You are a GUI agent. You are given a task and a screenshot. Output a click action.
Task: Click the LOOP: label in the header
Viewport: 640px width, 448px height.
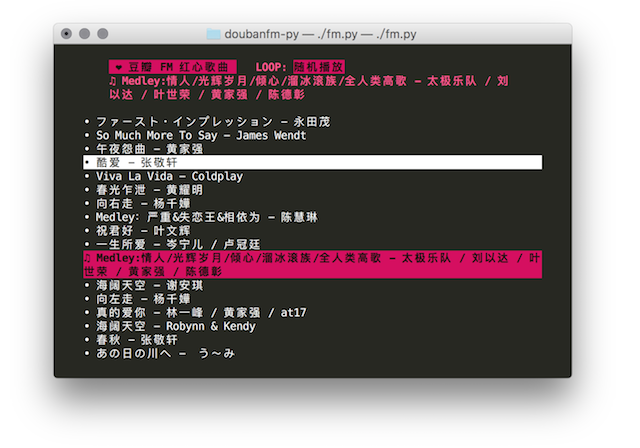point(271,67)
